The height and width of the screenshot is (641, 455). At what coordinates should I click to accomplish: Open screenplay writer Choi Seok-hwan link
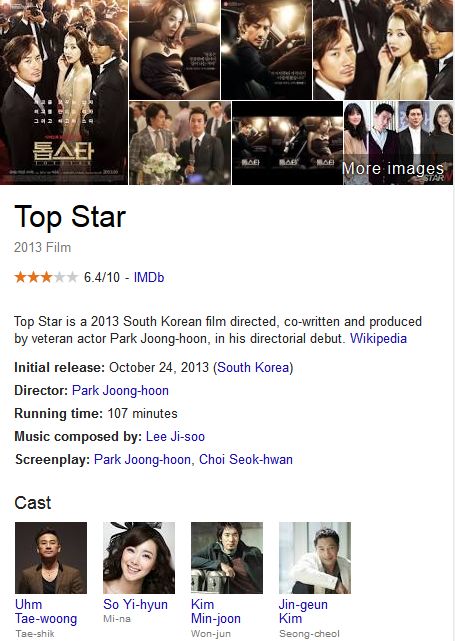pyautogui.click(x=246, y=459)
